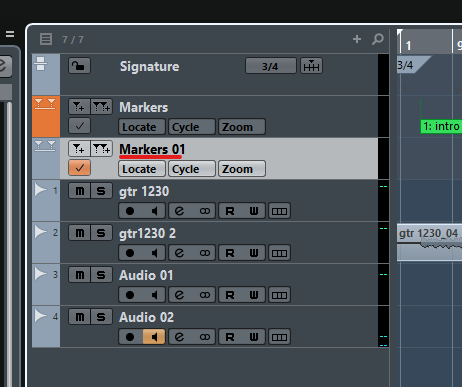Toggle the Signature track lock icon
This screenshot has width=462, height=387.
[x=79, y=66]
